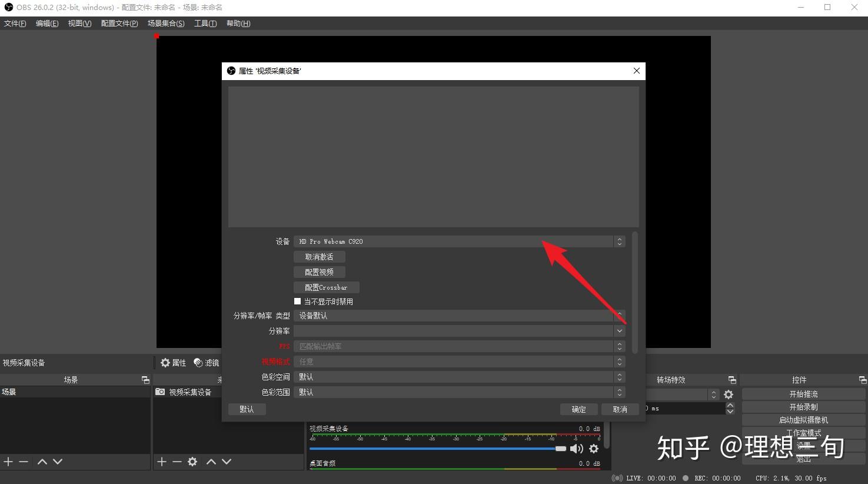This screenshot has width=868, height=484.
Task: Open source properties via the gear 属性 button
Action: (174, 363)
